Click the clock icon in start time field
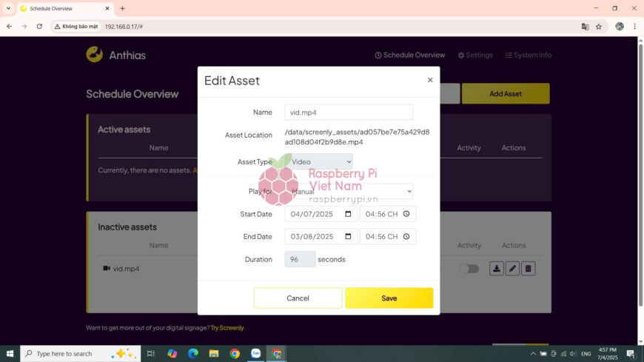 click(406, 214)
